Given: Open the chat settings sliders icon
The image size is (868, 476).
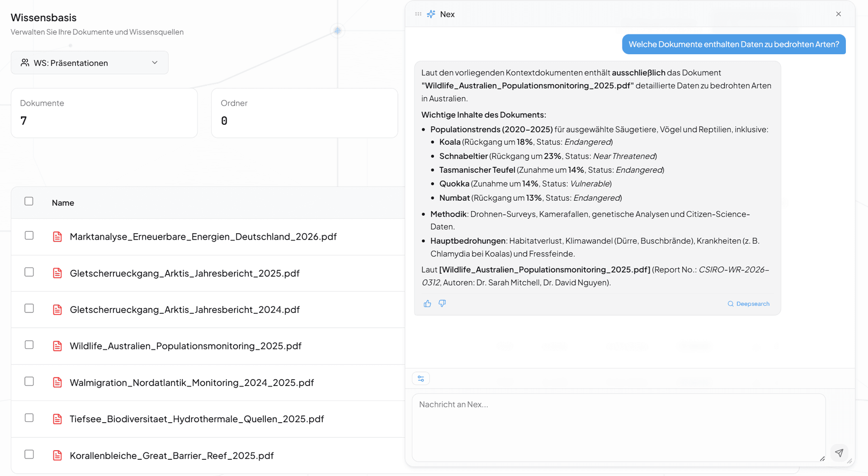Looking at the screenshot, I should tap(421, 378).
